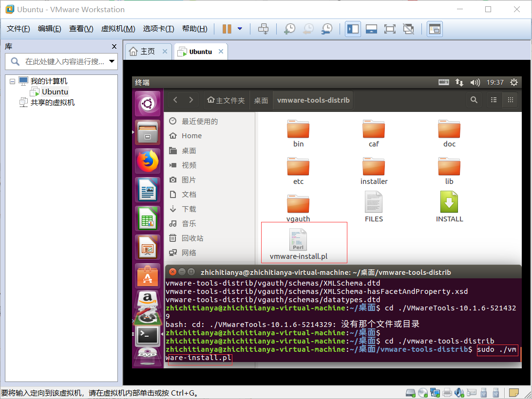Launch LibreOffice Calc from the launcher
The height and width of the screenshot is (399, 532).
(x=148, y=218)
